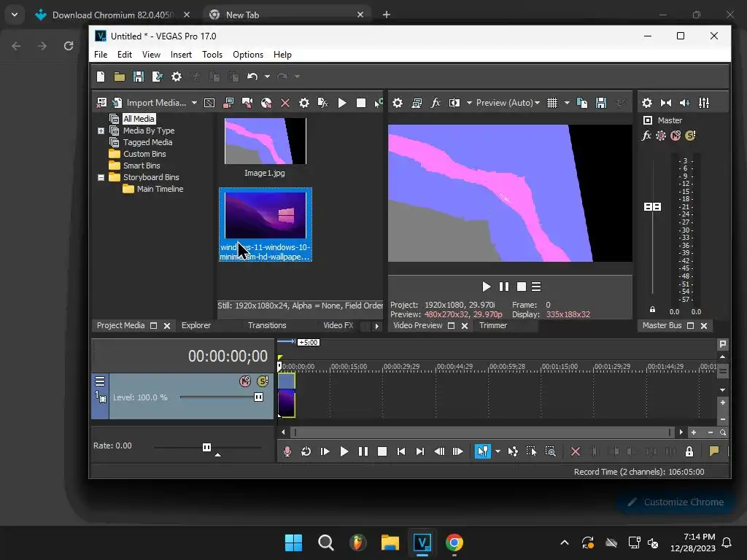Click the Preview on External Monitor icon

417,103
